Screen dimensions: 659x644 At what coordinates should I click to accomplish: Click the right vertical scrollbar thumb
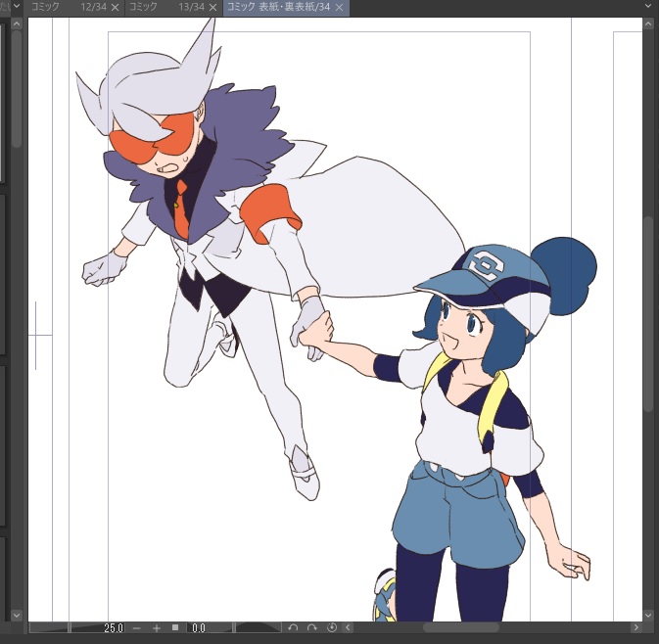[x=648, y=313]
